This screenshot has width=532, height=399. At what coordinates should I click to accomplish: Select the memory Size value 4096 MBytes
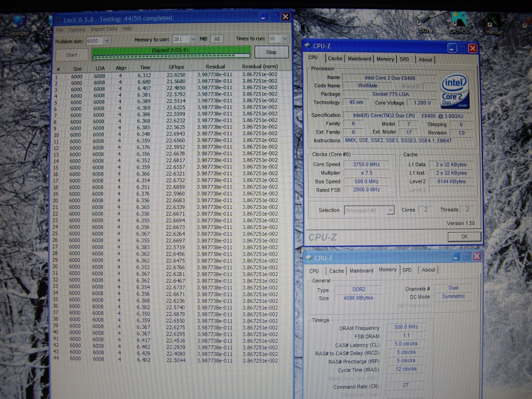pyautogui.click(x=358, y=298)
